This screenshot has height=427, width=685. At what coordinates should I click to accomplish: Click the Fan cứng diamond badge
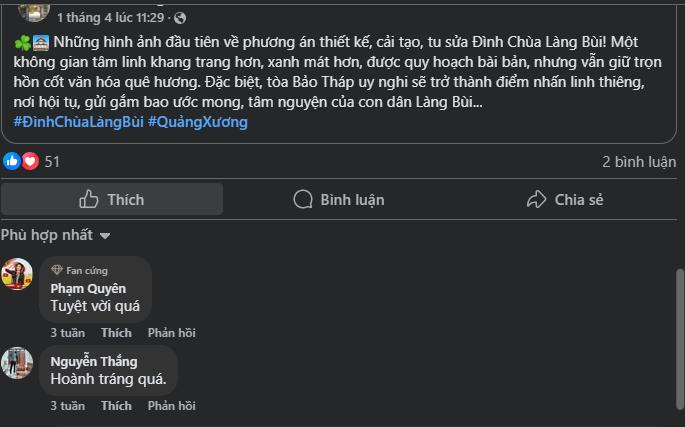click(x=57, y=270)
